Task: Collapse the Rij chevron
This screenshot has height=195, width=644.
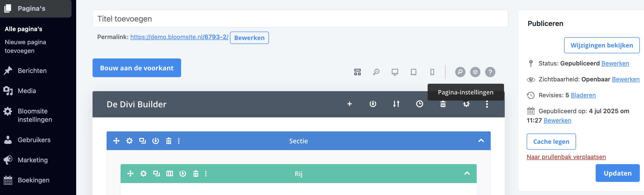Action: click(467, 173)
